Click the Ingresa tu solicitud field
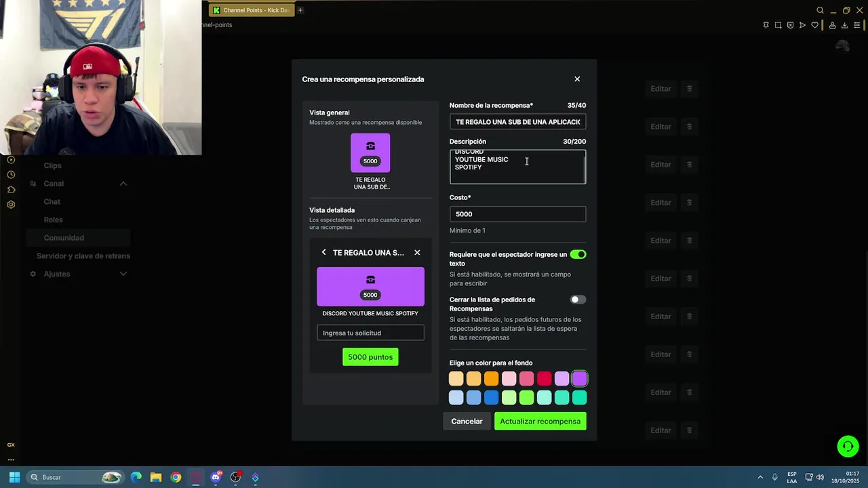Image resolution: width=868 pixels, height=488 pixels. coord(370,333)
